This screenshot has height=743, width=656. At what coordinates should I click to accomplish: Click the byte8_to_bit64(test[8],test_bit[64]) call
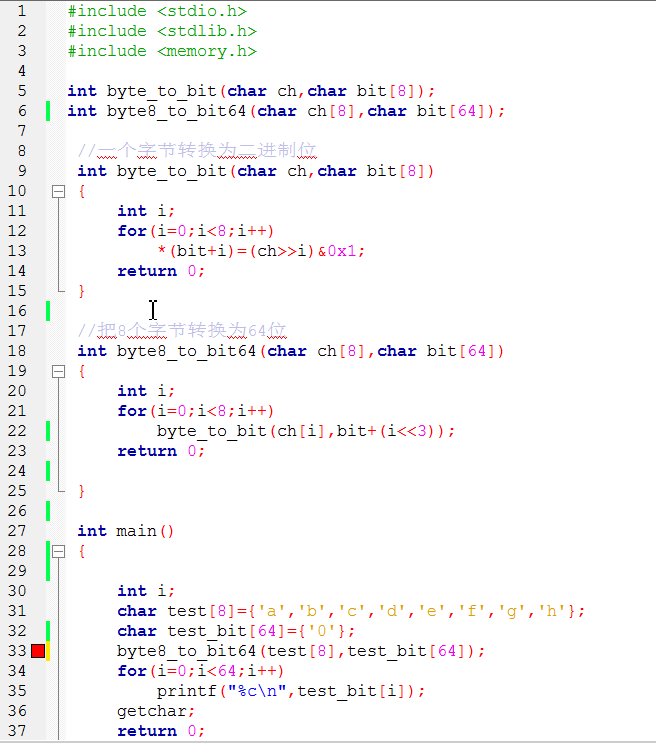tap(301, 652)
